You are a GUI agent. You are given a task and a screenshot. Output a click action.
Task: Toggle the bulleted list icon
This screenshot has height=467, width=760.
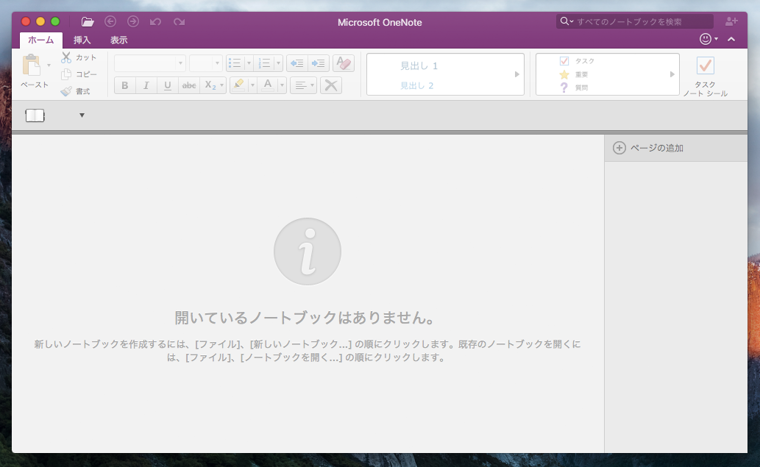pyautogui.click(x=235, y=63)
